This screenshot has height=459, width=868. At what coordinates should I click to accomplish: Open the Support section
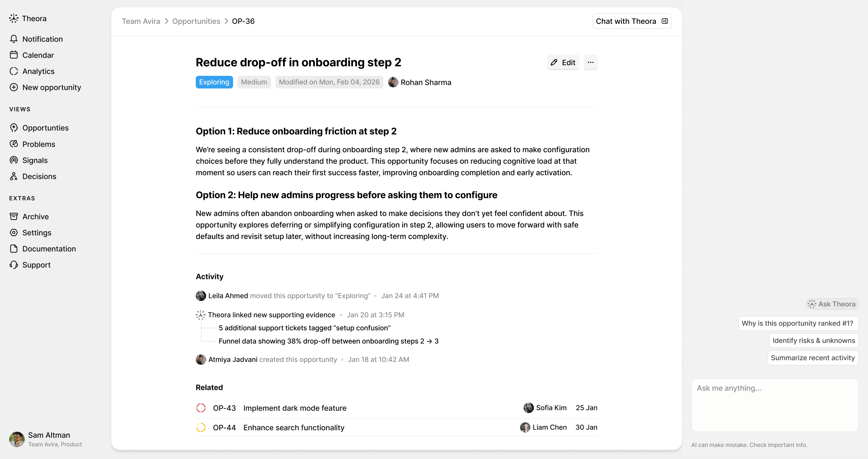[36, 265]
